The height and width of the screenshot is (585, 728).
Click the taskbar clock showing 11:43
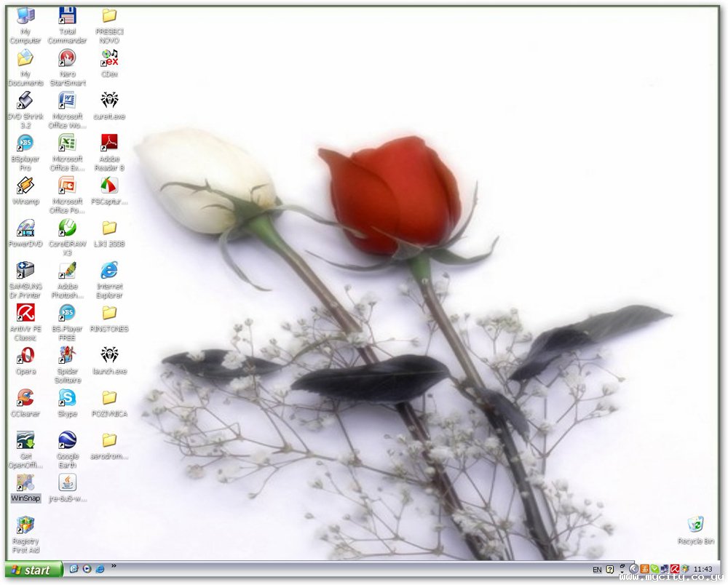pos(703,569)
